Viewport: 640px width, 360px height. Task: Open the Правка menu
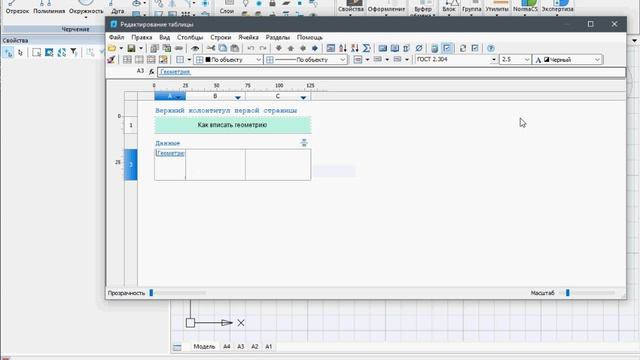point(142,37)
